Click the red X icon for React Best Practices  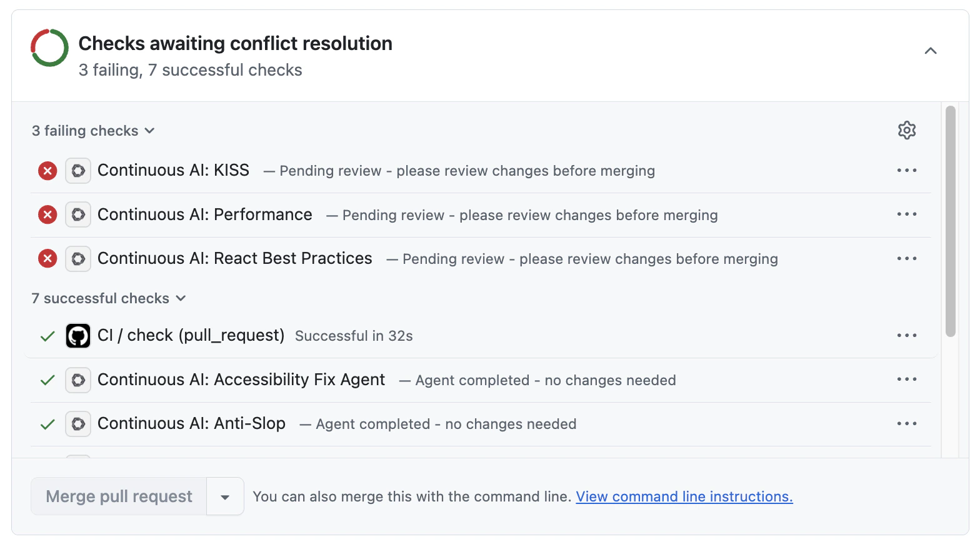pyautogui.click(x=47, y=258)
